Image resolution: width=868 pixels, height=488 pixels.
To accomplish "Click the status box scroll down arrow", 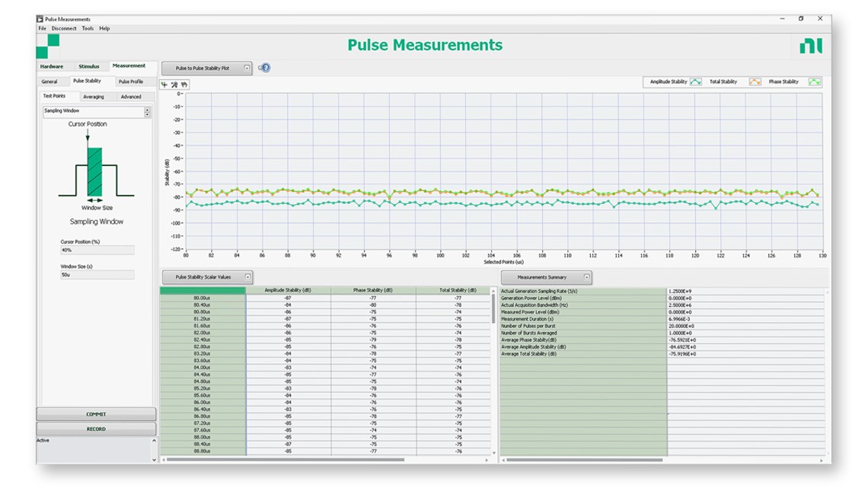I will coord(154,459).
